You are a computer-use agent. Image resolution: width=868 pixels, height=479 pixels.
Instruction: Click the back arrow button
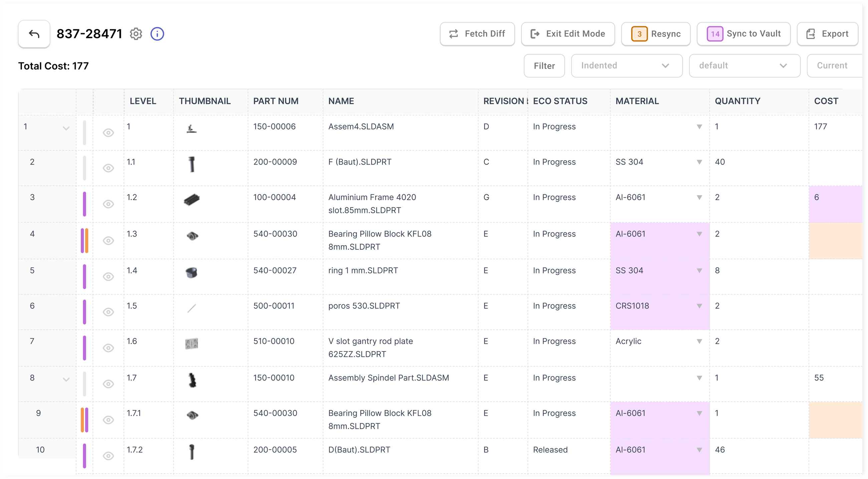34,34
